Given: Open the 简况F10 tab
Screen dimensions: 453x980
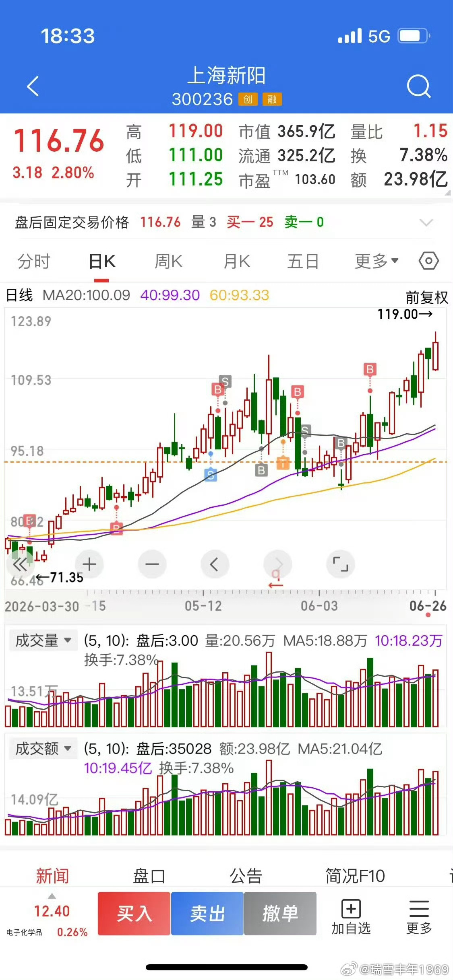Looking at the screenshot, I should 355,875.
